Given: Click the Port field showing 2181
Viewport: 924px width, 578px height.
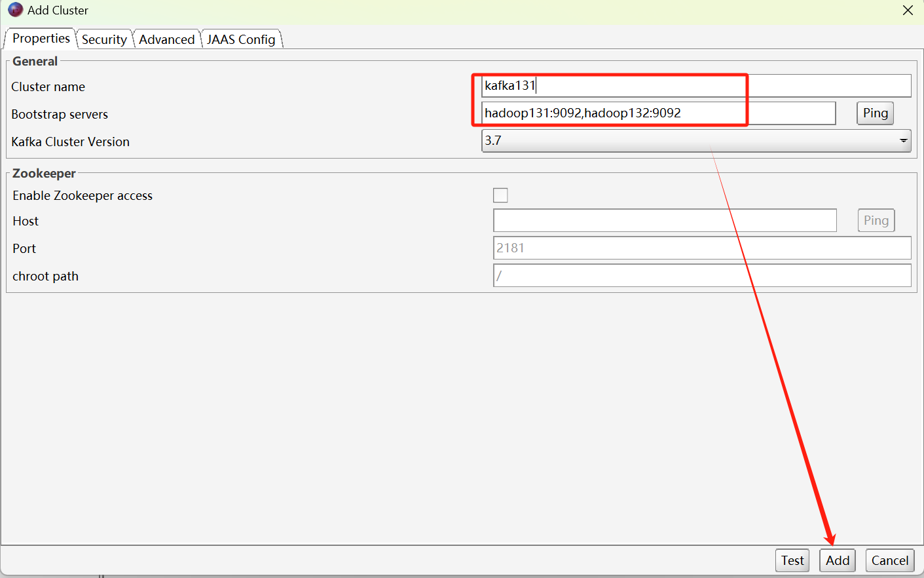Looking at the screenshot, I should [702, 248].
